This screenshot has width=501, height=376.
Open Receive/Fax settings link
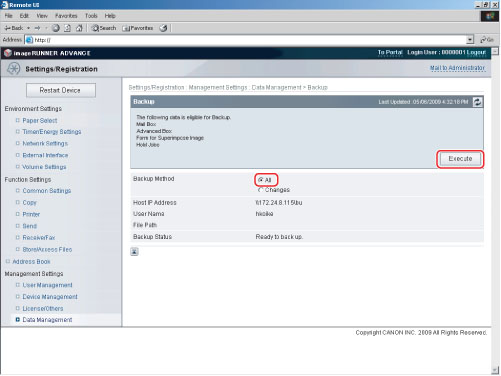coord(39,238)
